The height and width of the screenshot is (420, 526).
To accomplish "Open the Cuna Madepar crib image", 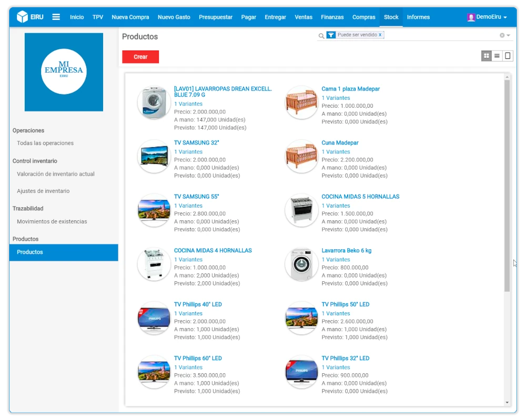I will pos(301,157).
